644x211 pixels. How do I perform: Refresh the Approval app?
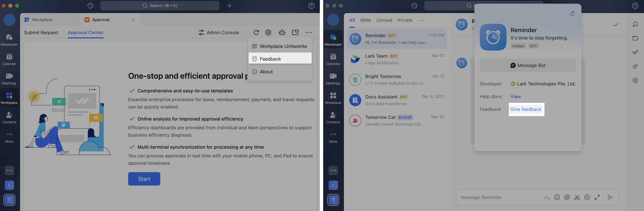click(256, 32)
